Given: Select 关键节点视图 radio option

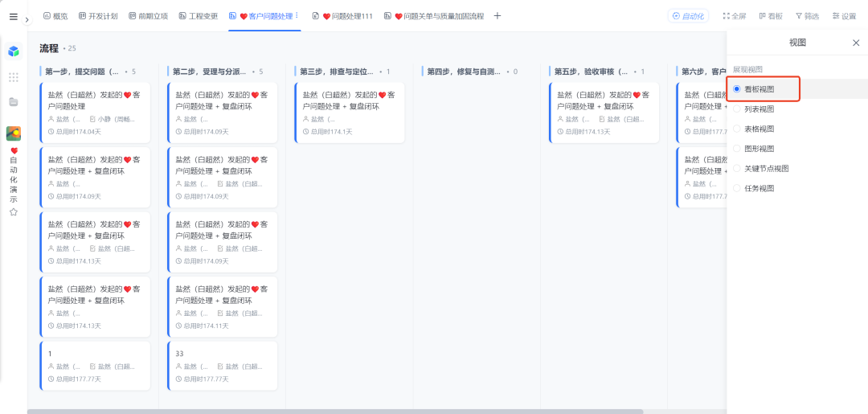Looking at the screenshot, I should click(737, 168).
